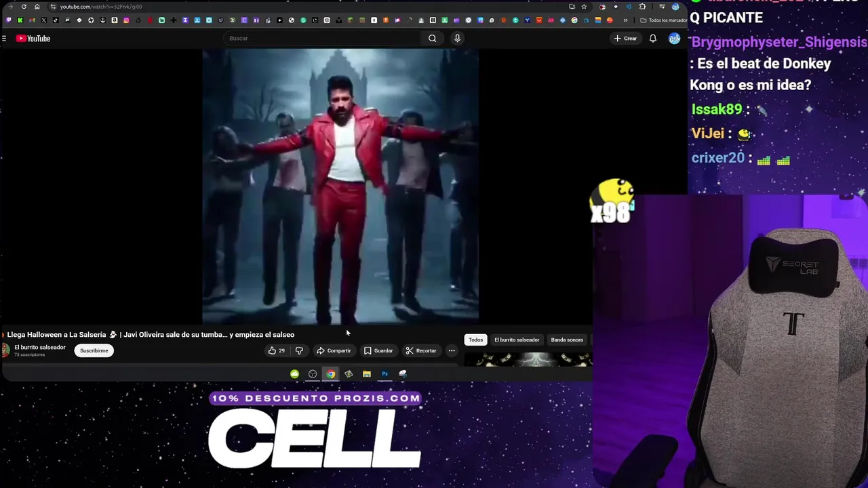Open more actions three-dot menu
This screenshot has width=868, height=488.
[452, 350]
